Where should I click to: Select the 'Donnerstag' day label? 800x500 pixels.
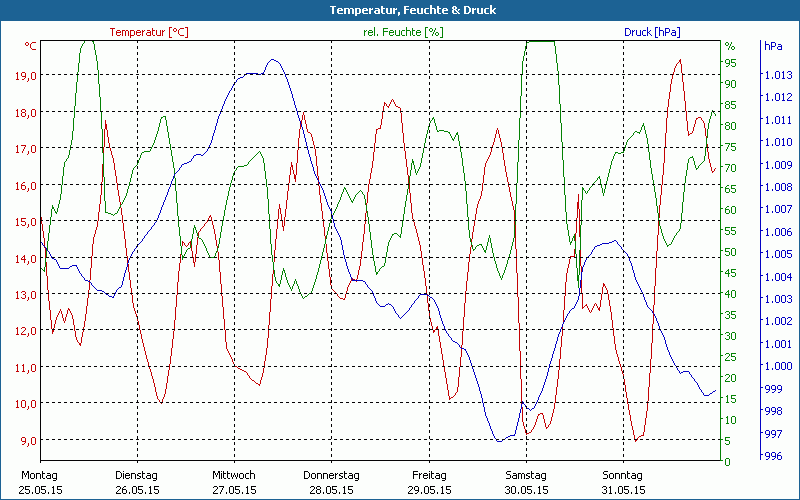coord(331,475)
